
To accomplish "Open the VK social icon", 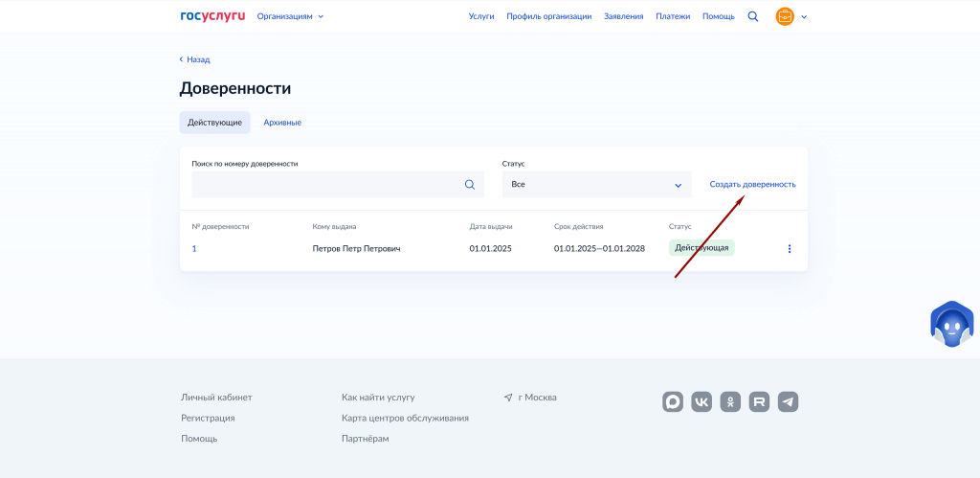I will tap(702, 401).
